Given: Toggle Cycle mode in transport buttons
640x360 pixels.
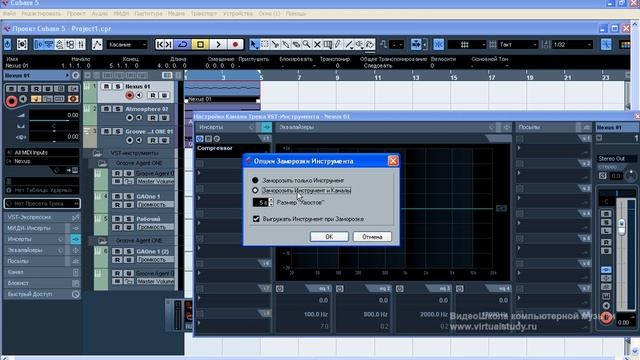Looking at the screenshot, I should coord(182,44).
